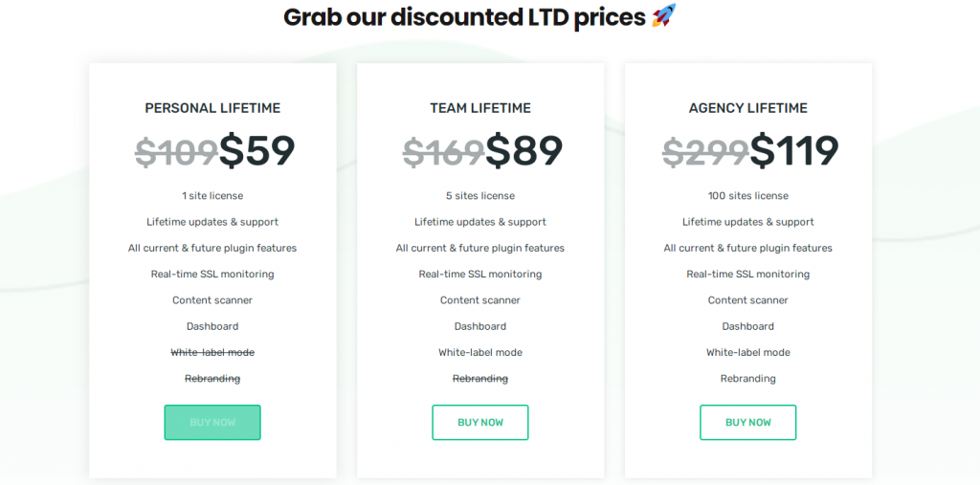The width and height of the screenshot is (980, 485).
Task: Click the "1 site license" text
Action: [x=212, y=196]
